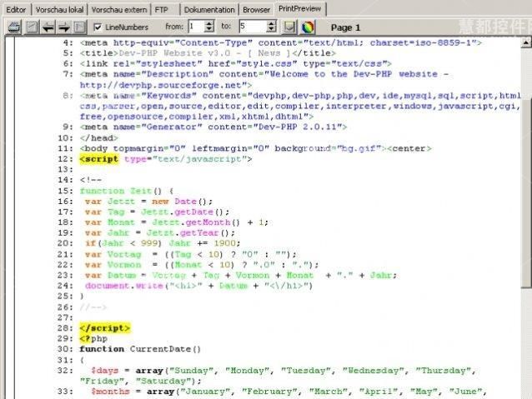Screen dimensions: 532x399
Task: Click the highlighted '</script>' tag on line 28
Action: 105,328
